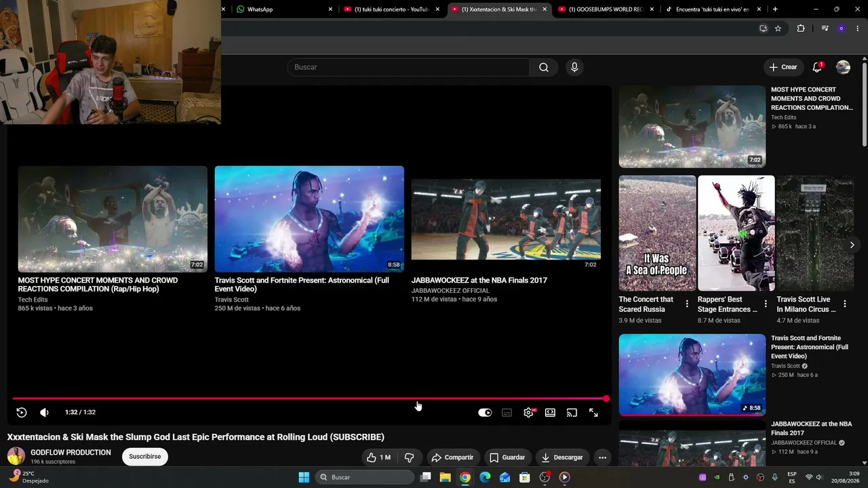Bookmark this page with the star
868x488 pixels.
coord(778,28)
